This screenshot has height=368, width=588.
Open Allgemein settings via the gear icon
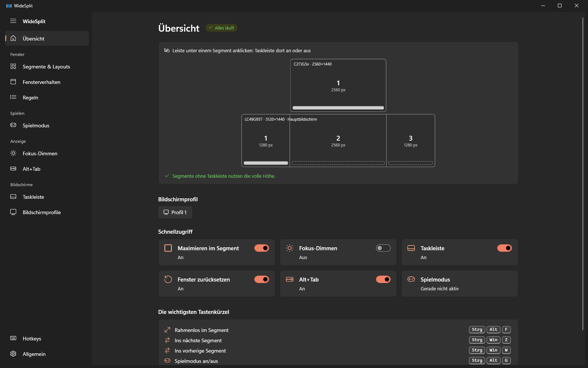tap(13, 354)
